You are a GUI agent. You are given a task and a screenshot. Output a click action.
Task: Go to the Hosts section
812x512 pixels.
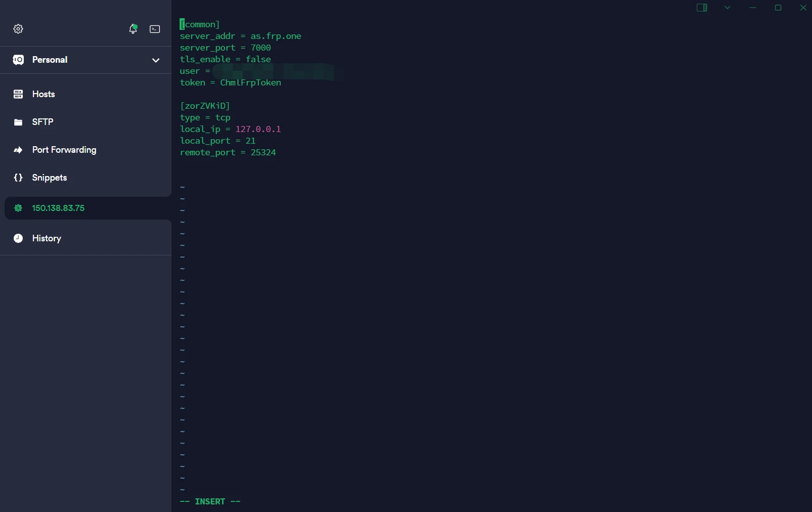click(x=44, y=94)
